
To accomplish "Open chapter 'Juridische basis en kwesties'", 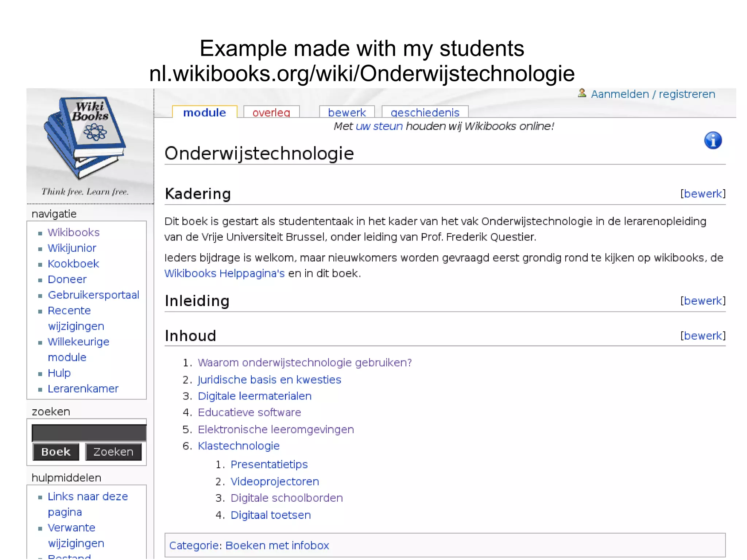I will click(269, 380).
